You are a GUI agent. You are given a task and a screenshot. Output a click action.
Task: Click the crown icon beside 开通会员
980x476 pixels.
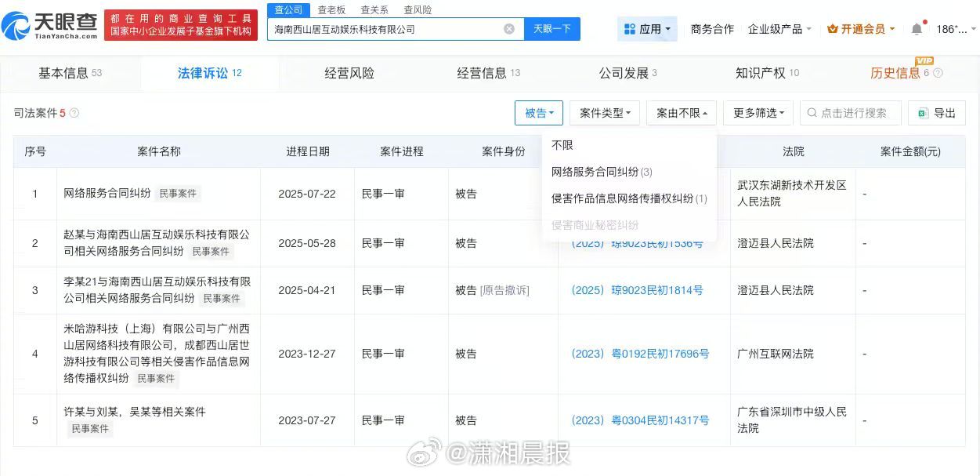[x=831, y=28]
